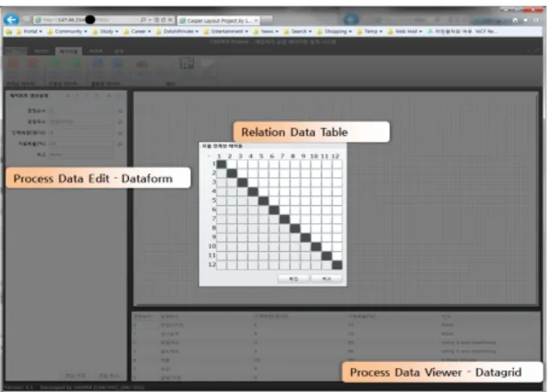Click matrix cell at row 5, column 8
The image size is (550, 392).
coord(295,201)
